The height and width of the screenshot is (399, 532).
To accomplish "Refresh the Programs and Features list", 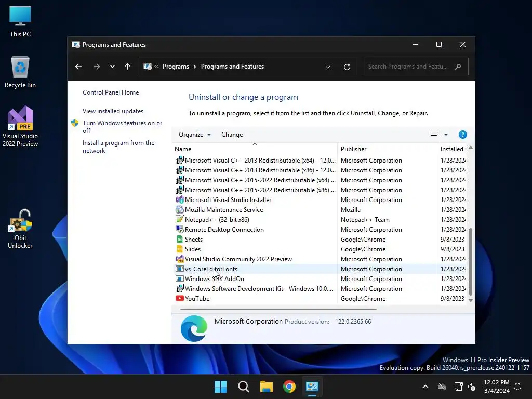I will click(x=347, y=67).
